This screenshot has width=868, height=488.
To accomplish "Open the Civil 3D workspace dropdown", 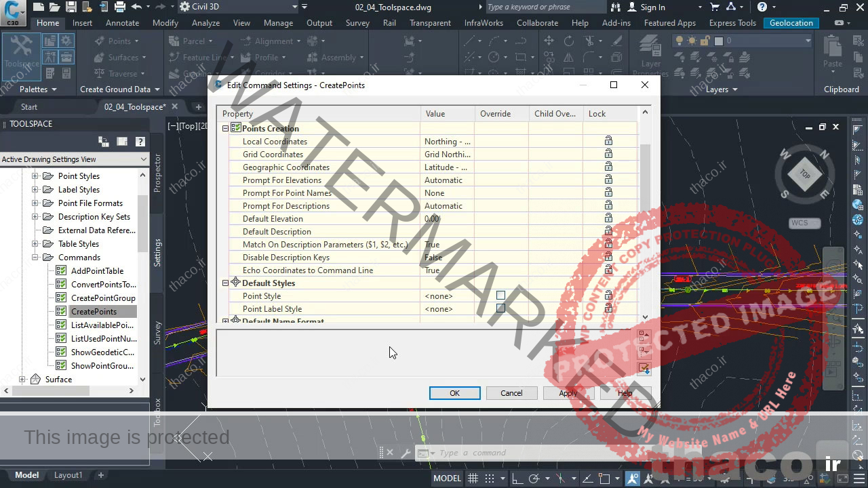I will coord(238,7).
